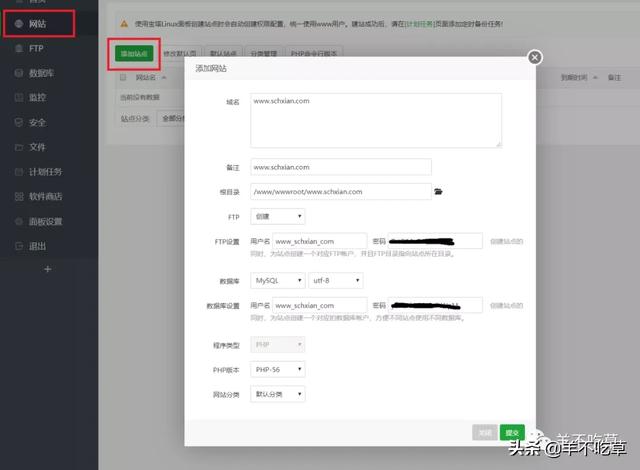
Task: Open the 安全 shield sidebar item
Action: point(31,122)
